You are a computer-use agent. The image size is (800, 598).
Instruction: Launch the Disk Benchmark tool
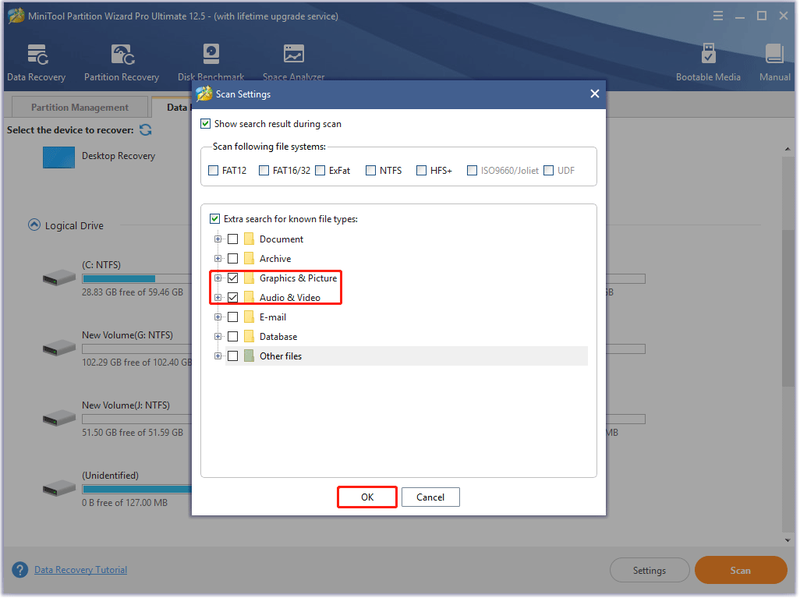[x=211, y=62]
